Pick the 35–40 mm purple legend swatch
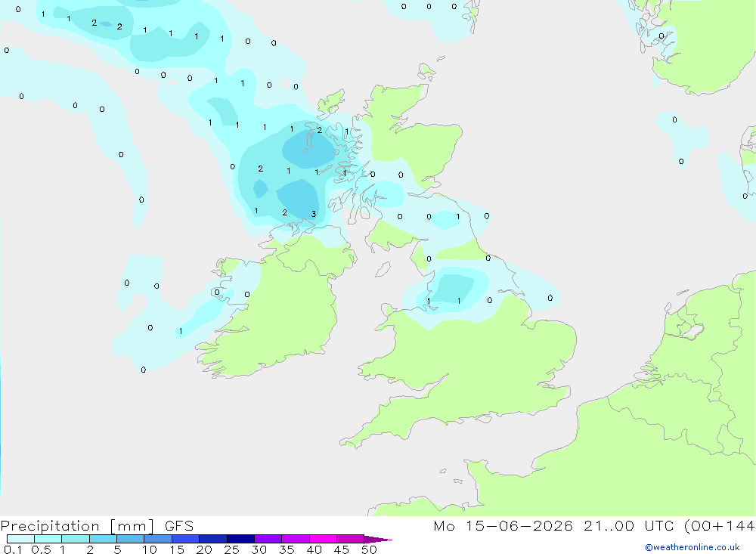Screen dimensions: 756x554 296,539
